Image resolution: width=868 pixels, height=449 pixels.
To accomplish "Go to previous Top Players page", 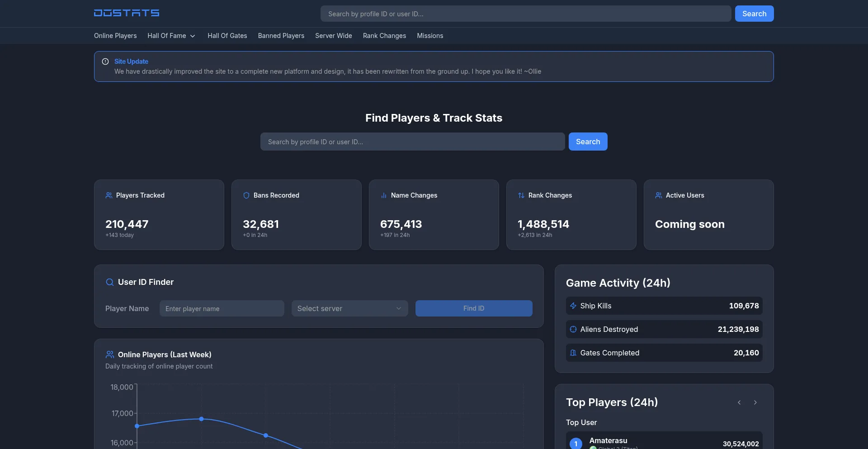I will (739, 402).
